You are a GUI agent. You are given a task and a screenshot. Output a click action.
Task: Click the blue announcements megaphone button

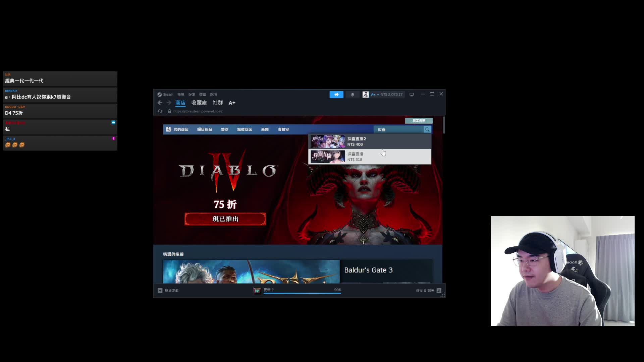(x=336, y=95)
